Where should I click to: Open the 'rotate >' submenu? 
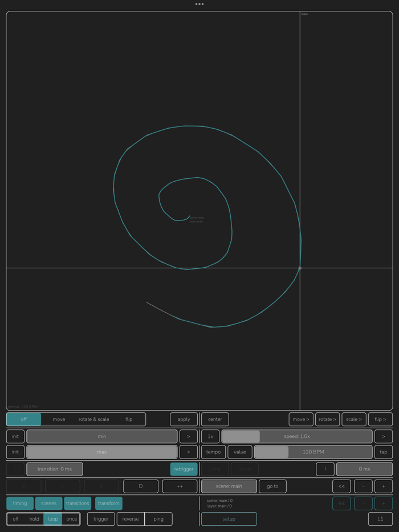click(x=327, y=419)
